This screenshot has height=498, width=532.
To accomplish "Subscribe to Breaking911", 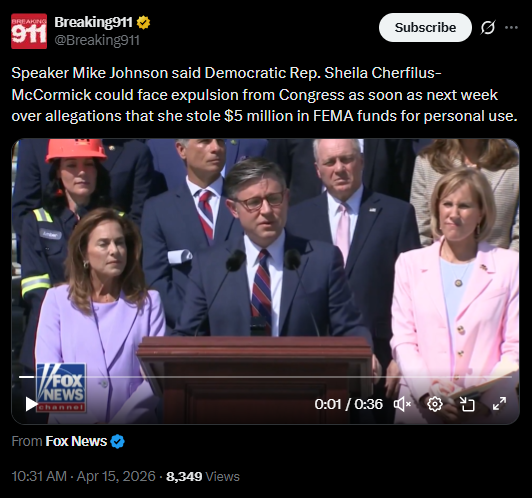I will pyautogui.click(x=425, y=27).
